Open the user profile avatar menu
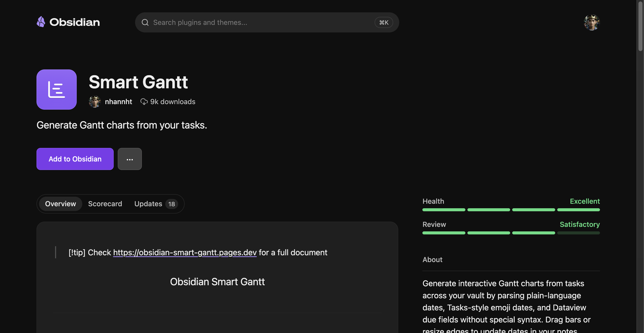644x333 pixels. coord(592,22)
